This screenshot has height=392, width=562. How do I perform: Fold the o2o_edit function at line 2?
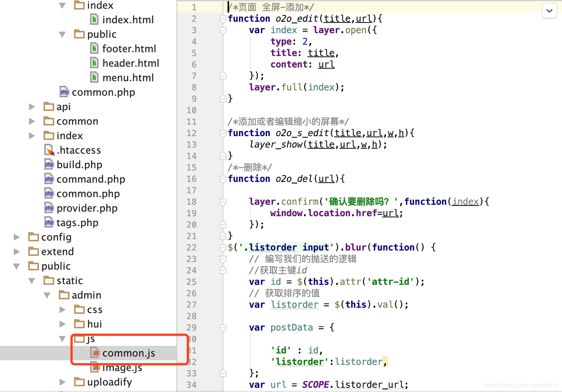(x=223, y=19)
